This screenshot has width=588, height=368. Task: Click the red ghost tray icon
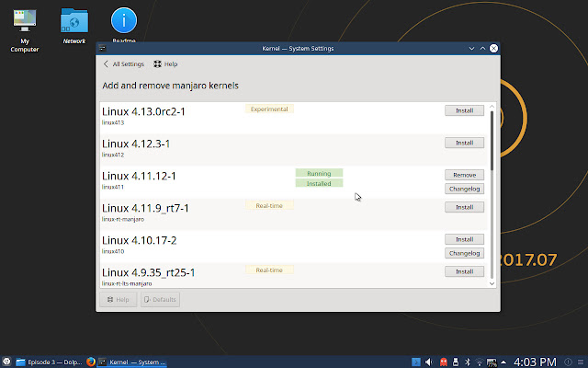pyautogui.click(x=443, y=362)
